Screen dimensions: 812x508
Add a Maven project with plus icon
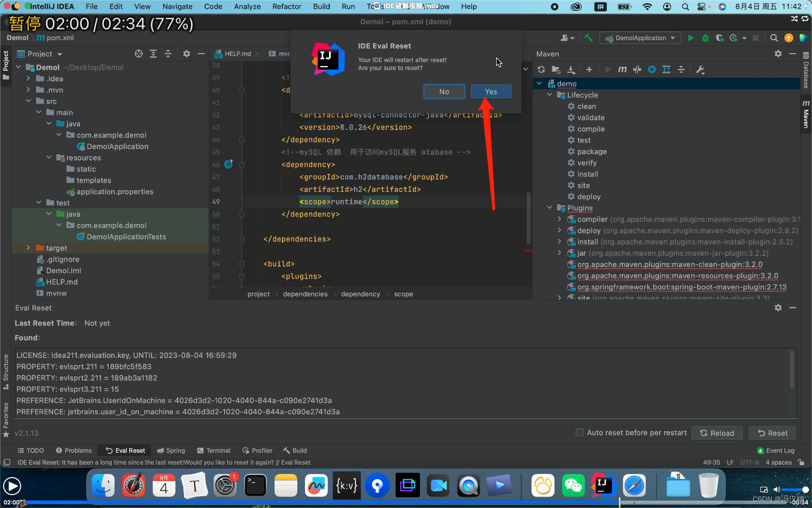point(589,70)
